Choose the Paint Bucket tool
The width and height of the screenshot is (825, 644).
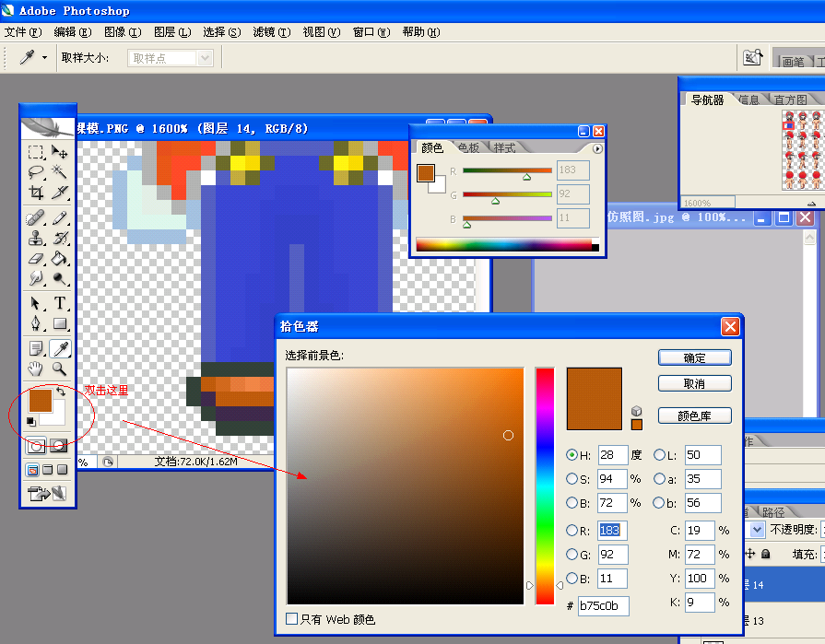(x=59, y=258)
